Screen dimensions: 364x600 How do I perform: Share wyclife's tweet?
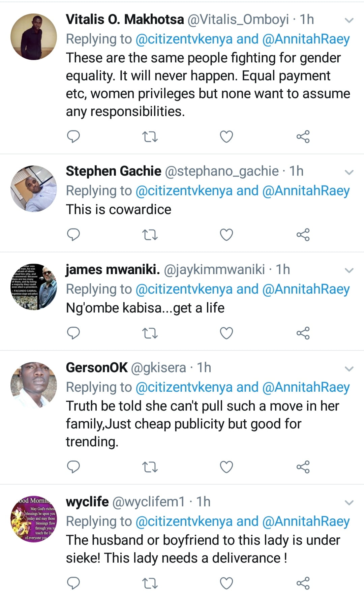303,583
